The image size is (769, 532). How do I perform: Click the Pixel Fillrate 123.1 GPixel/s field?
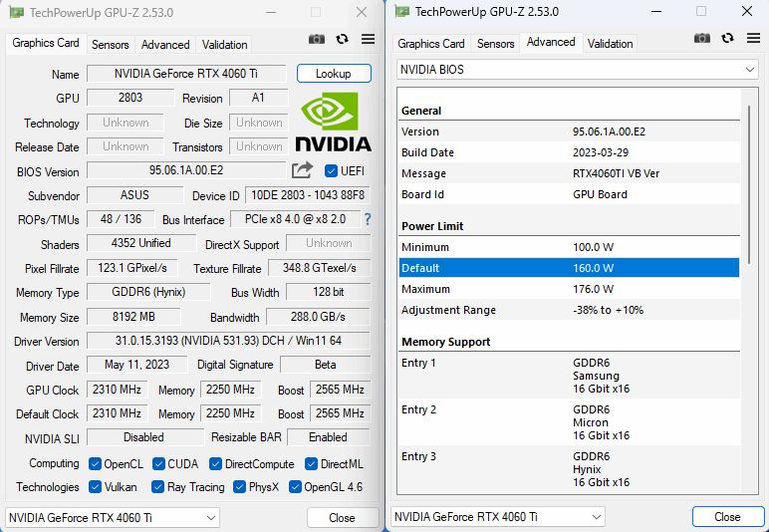coord(132,268)
